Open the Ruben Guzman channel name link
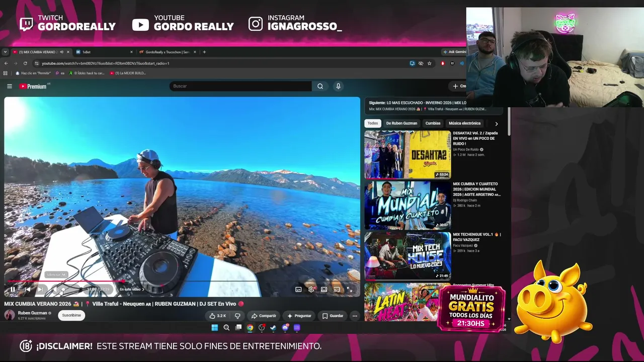The image size is (644, 362). 32,313
